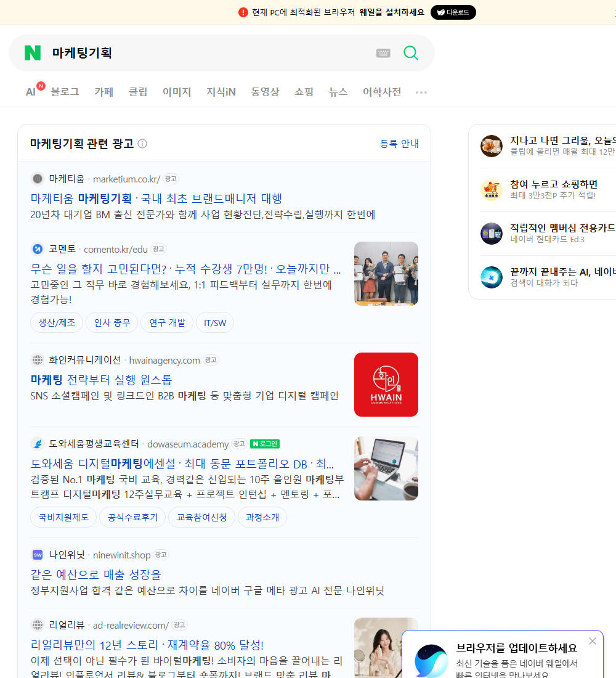This screenshot has height=678, width=616.
Task: Click the Whale logo in browser update popup
Action: pos(431,661)
